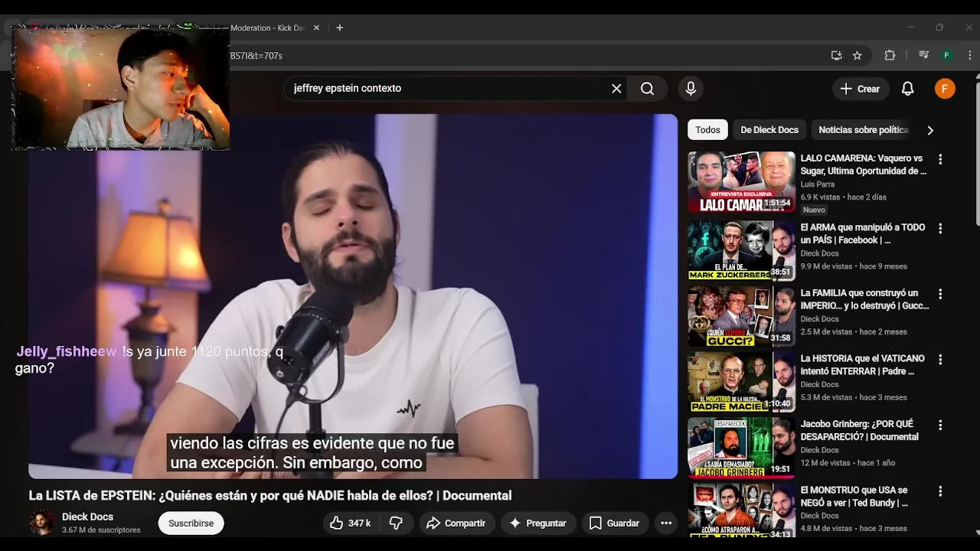Open the Luis Parra channel link

[x=817, y=184]
